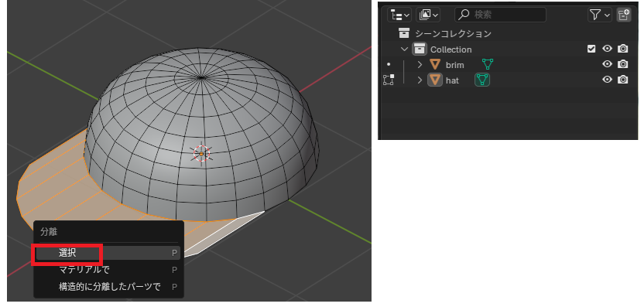Toggle Collection render camera icon

point(622,49)
